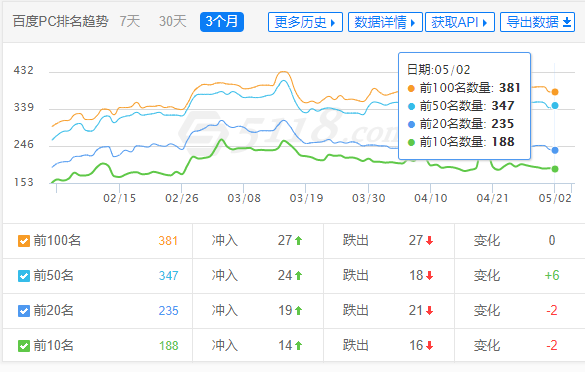This screenshot has height=372, width=585.
Task: Click the cyan 前50名 endpoint dot on chart
Action: [555, 106]
